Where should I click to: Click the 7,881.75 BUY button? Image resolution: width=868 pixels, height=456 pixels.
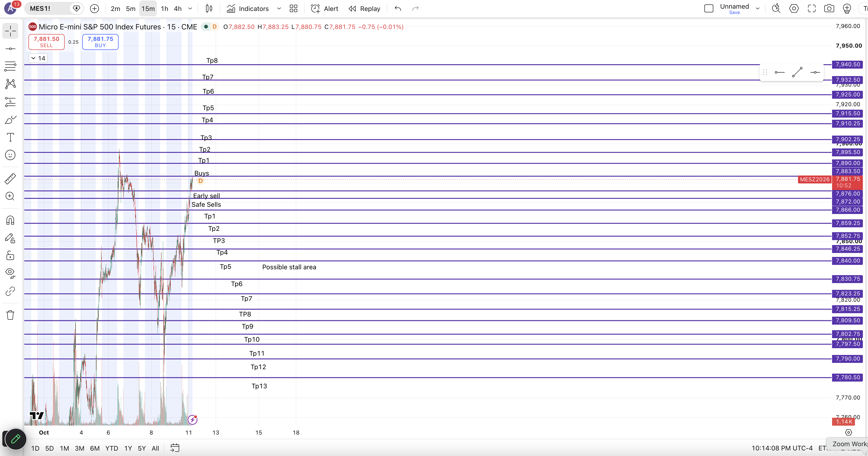[100, 42]
